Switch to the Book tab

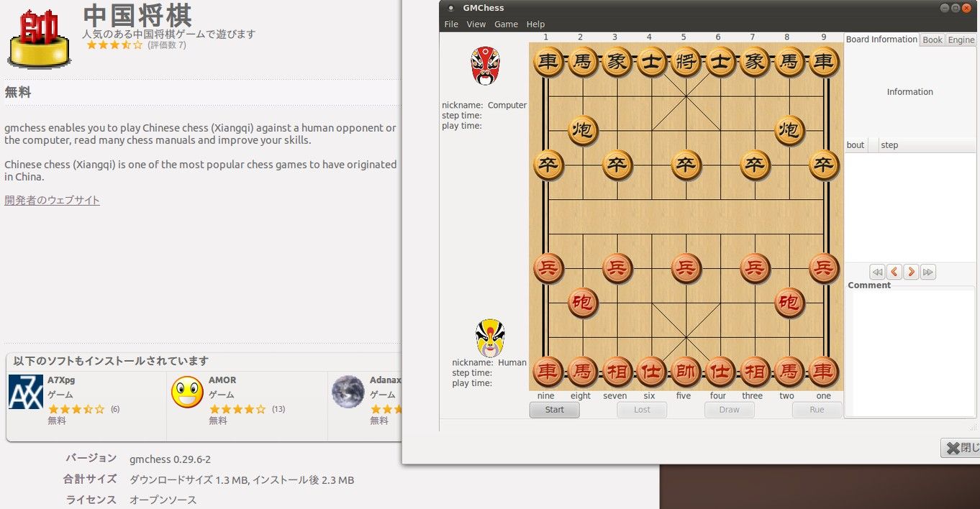(933, 40)
